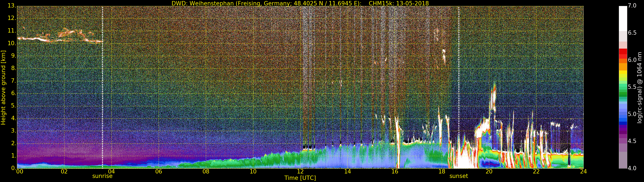
Task: Click the "sunrise" label under the time axis
Action: [102, 176]
